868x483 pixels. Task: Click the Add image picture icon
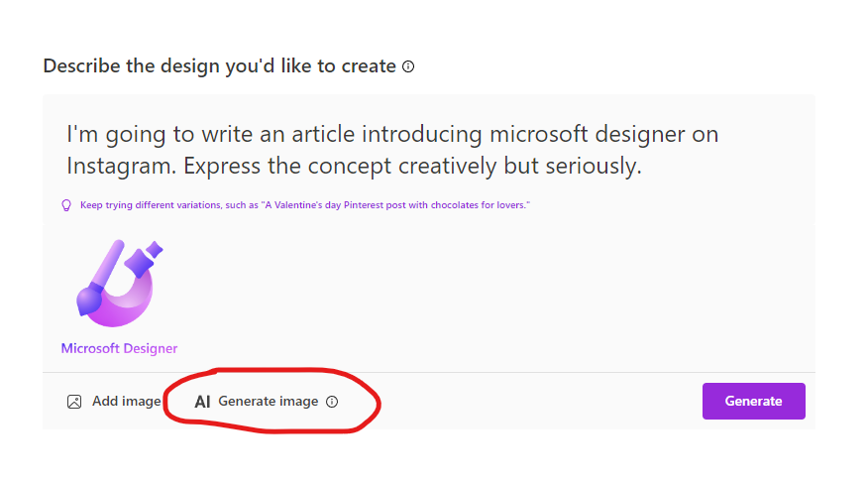(74, 402)
